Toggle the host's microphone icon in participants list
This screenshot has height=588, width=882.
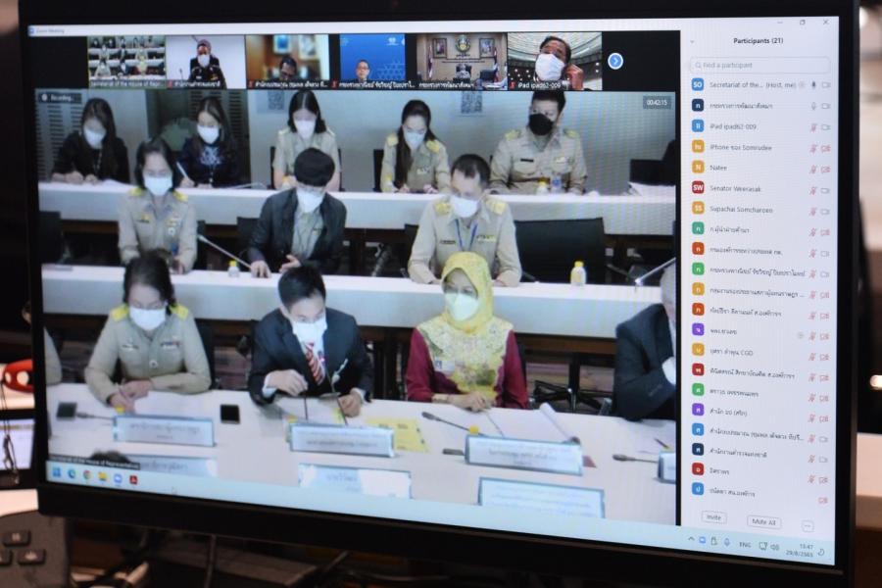pyautogui.click(x=812, y=84)
